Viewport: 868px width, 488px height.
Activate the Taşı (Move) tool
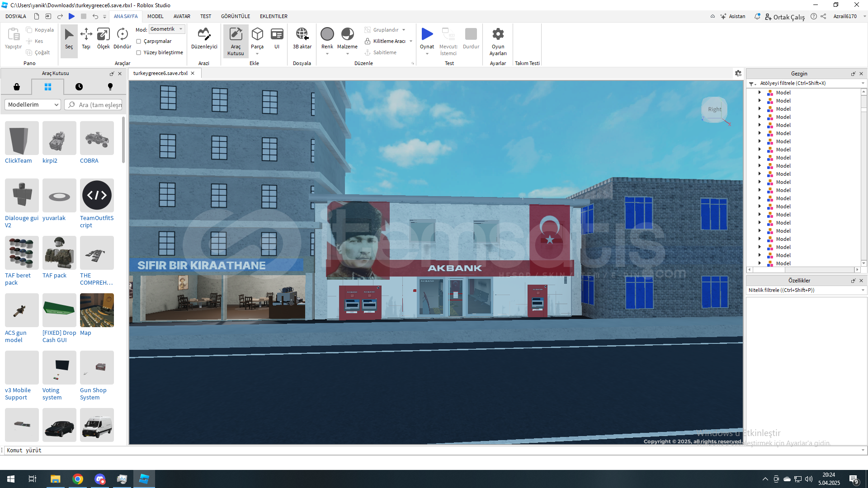pos(86,39)
